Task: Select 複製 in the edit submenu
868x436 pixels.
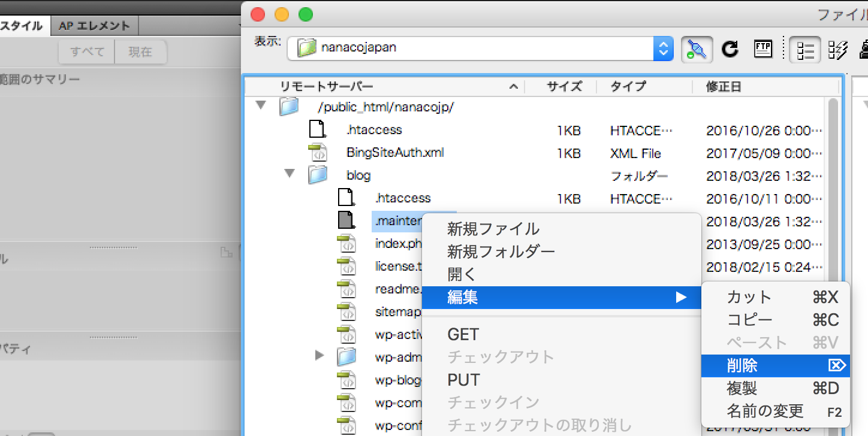Action: pos(776,389)
